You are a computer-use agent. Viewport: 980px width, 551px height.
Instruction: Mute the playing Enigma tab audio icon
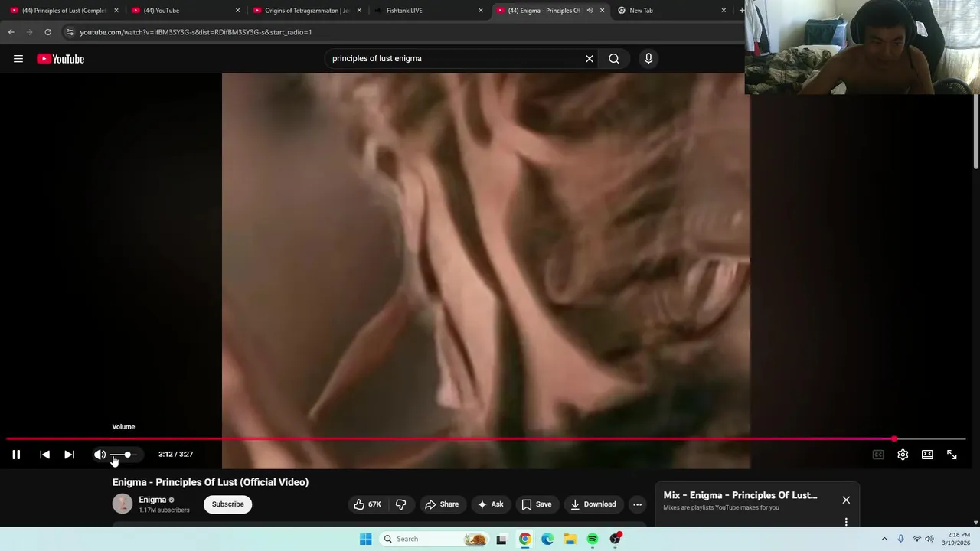click(590, 11)
